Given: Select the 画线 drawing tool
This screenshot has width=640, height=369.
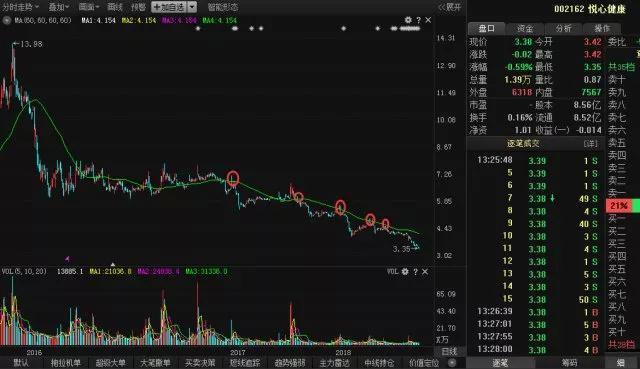Looking at the screenshot, I should [115, 7].
